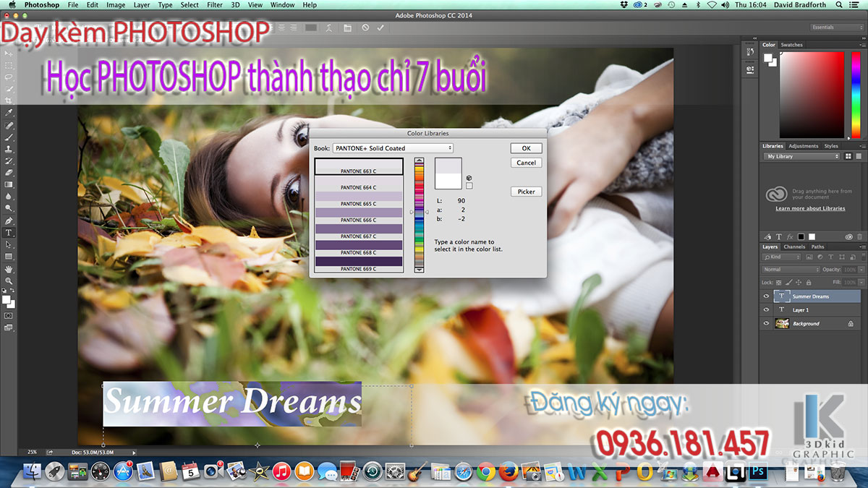
Task: Open Learn more about Libraries link
Action: (810, 208)
